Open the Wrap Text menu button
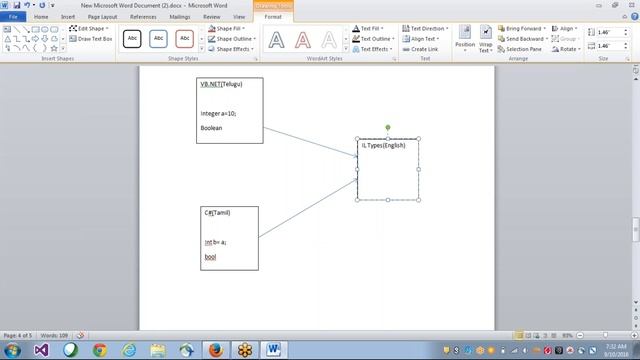This screenshot has height=360, width=640. (485, 39)
